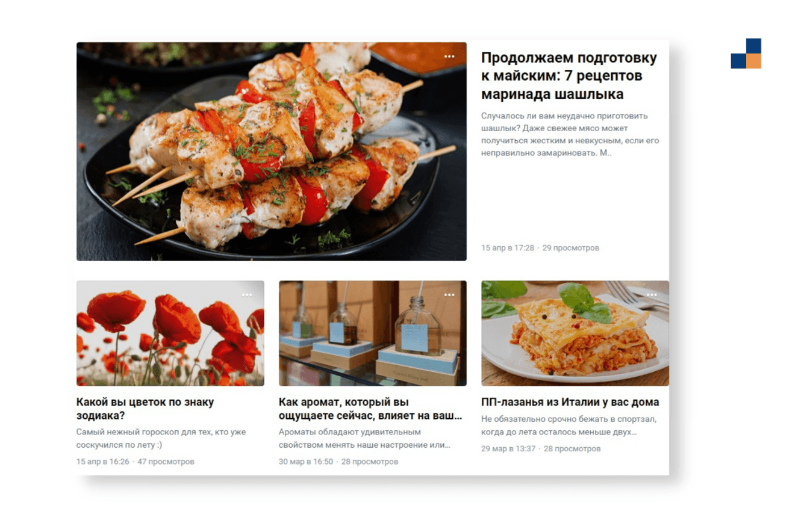This screenshot has height=532, width=807.
Task: Click 'Ароматы обладают удивительным' description text
Action: click(365, 439)
